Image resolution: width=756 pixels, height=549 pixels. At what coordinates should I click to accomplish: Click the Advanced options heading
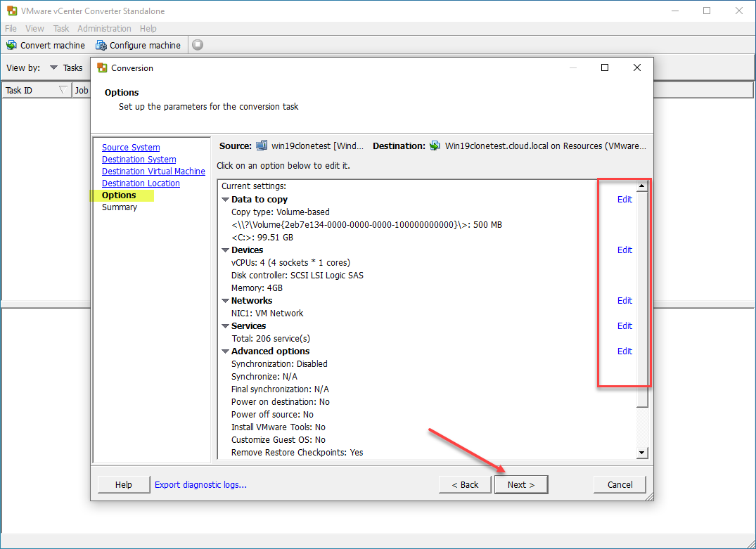coord(271,351)
